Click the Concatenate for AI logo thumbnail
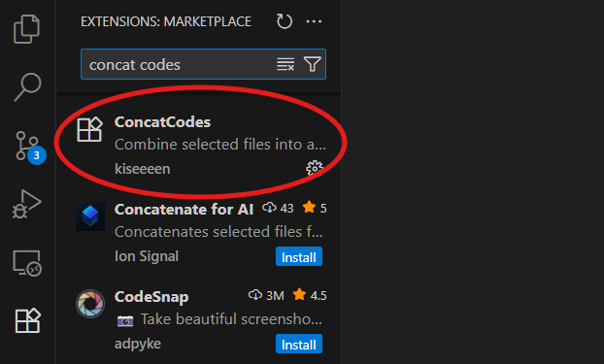The width and height of the screenshot is (604, 364). [90, 216]
